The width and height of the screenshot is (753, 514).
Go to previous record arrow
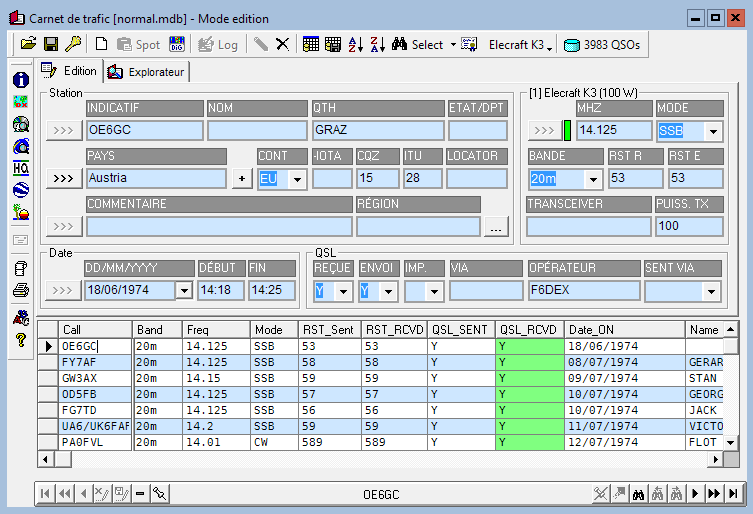[84, 493]
